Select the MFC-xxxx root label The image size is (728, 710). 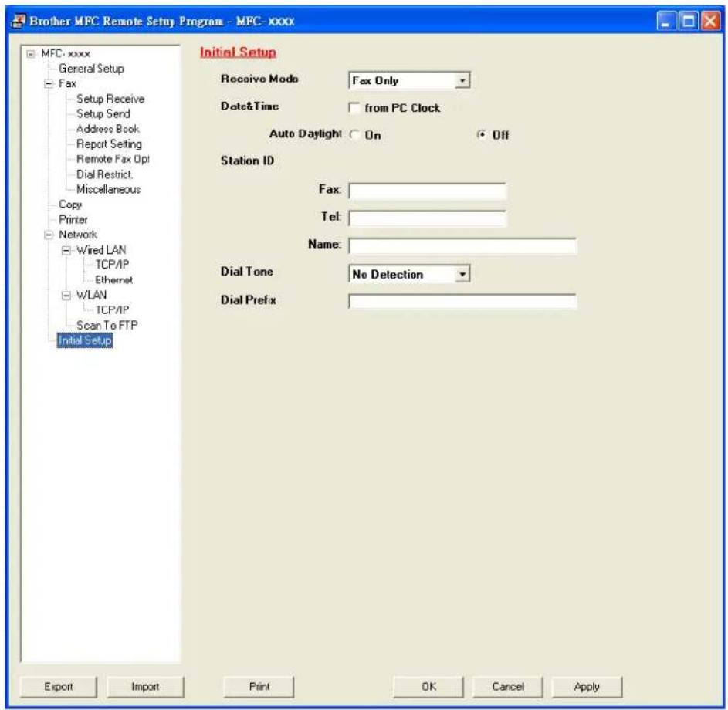coord(66,54)
